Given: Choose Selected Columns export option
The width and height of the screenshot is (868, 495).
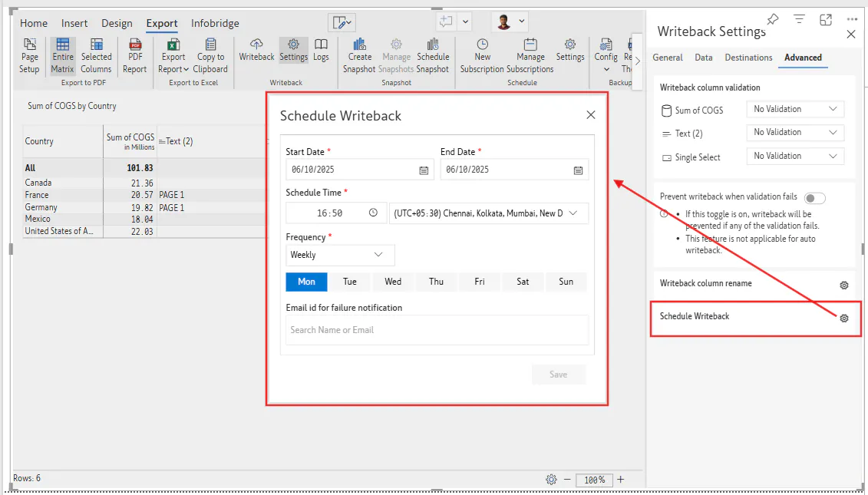Looking at the screenshot, I should pos(97,56).
